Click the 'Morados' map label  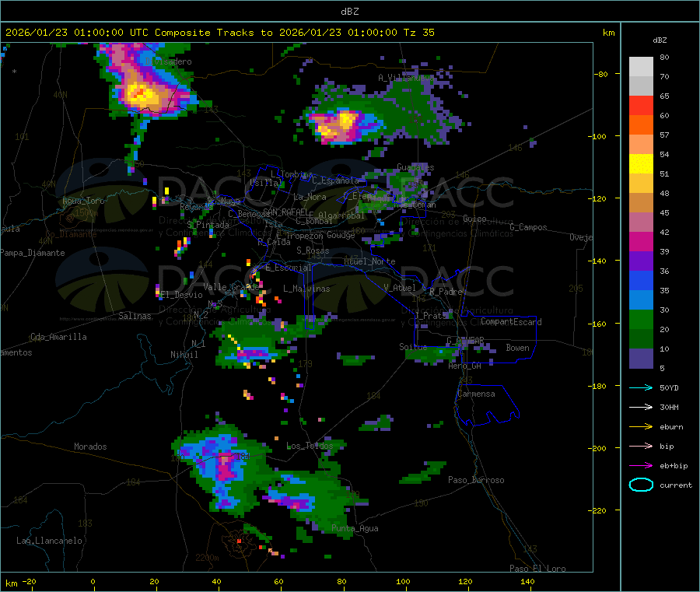(x=90, y=447)
